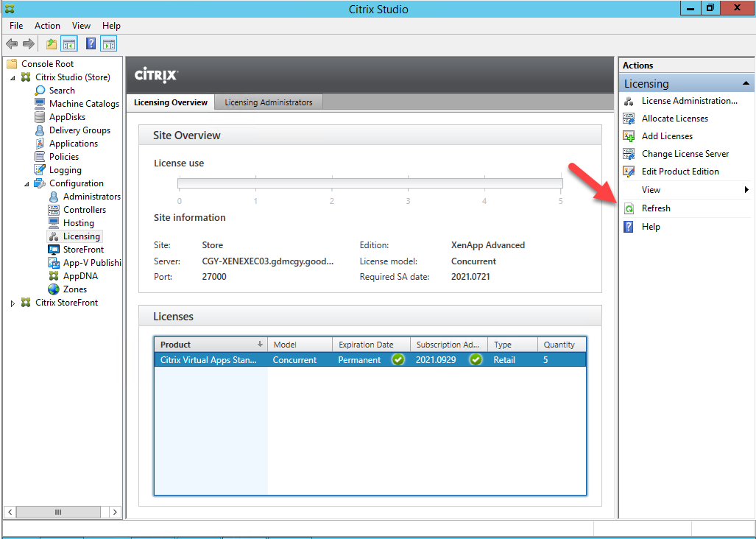Click the Edit Product Edition icon
Screen dimensions: 756x539
coord(629,172)
